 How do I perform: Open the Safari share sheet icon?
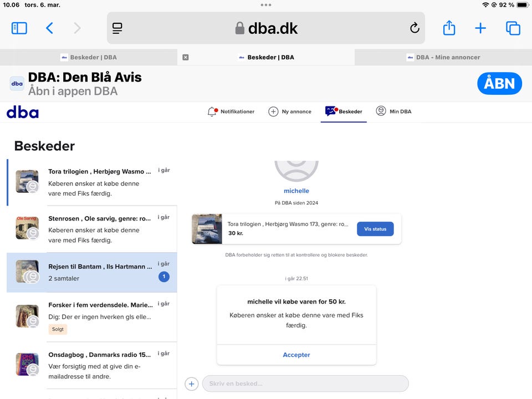coord(449,28)
